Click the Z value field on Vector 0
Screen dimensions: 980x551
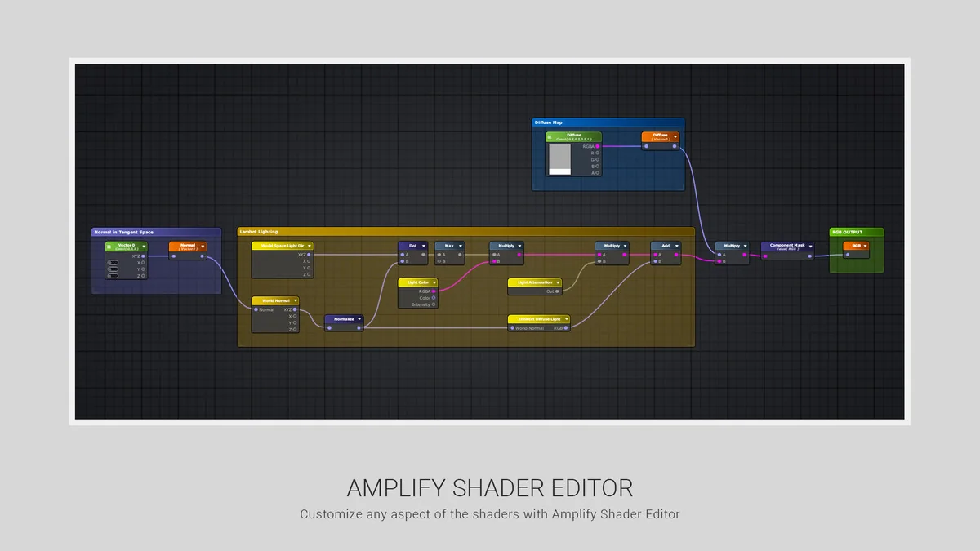[113, 276]
